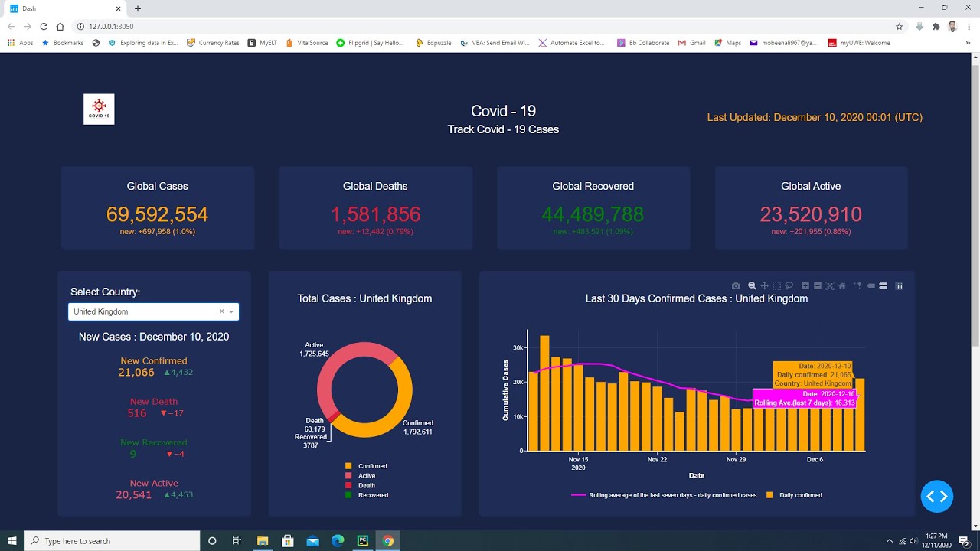
Task: Clear the United Kingdom selection with the x
Action: (220, 311)
